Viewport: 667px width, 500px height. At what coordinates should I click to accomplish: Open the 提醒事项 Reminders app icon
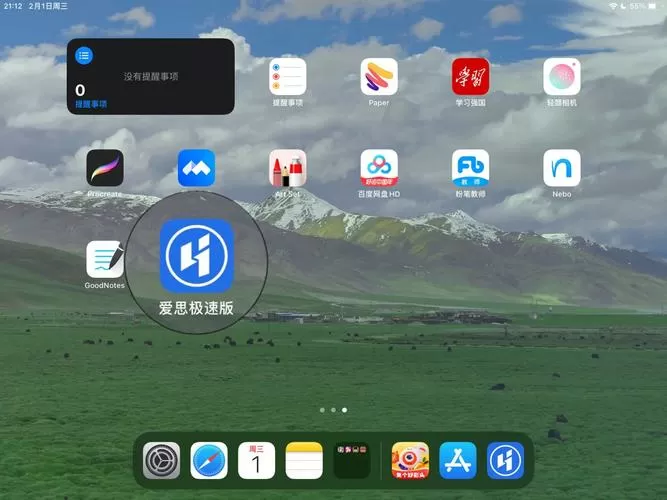click(x=288, y=77)
